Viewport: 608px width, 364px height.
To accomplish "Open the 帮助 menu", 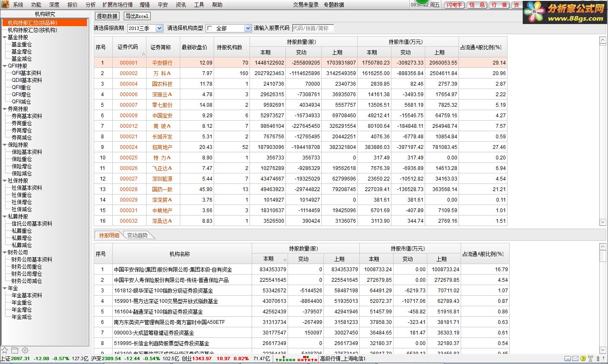I will point(217,5).
